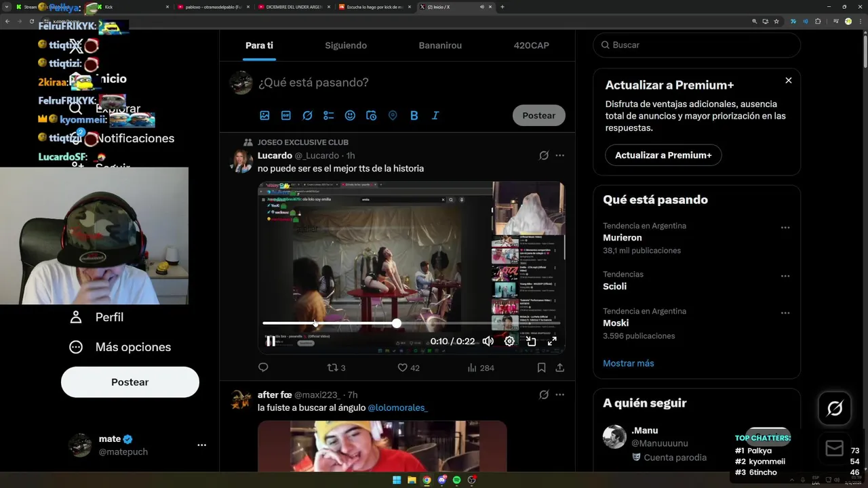Open Lucardo's profile avatar
Viewport: 868px width, 488px height.
point(241,161)
